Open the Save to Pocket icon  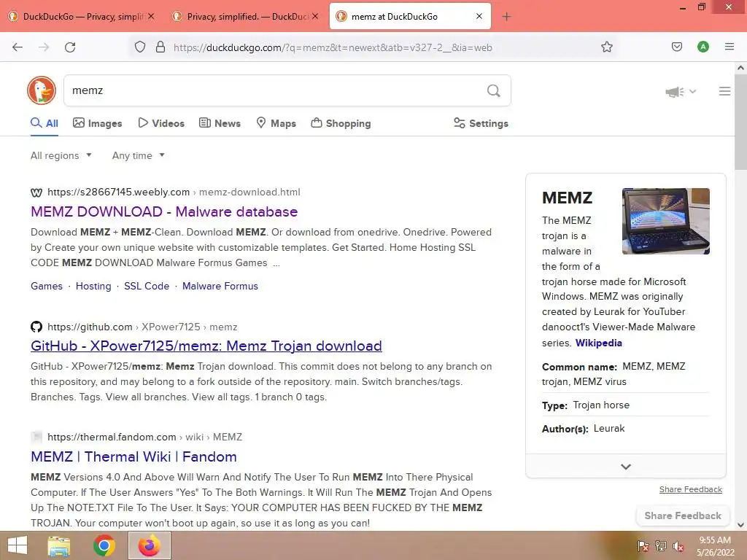coord(676,47)
